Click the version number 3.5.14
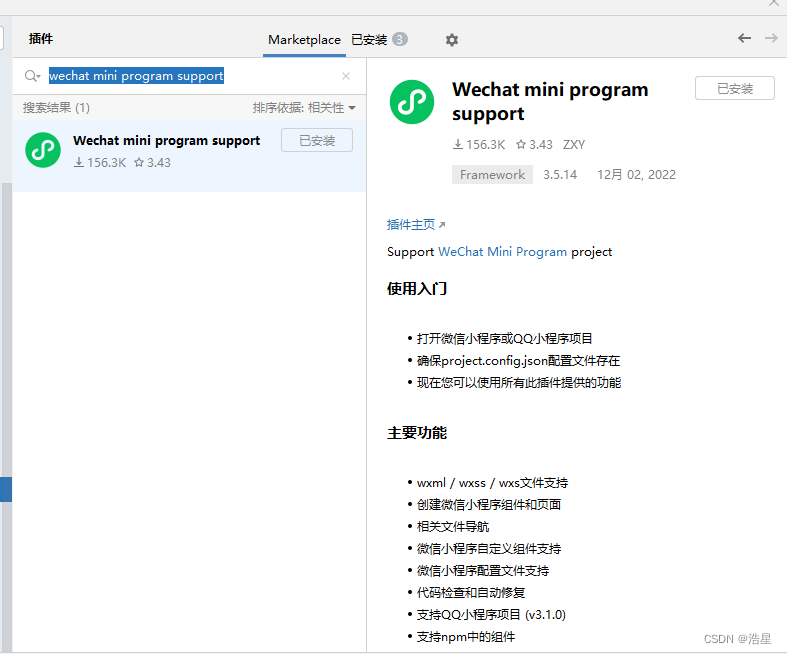The image size is (787, 654). tap(560, 175)
